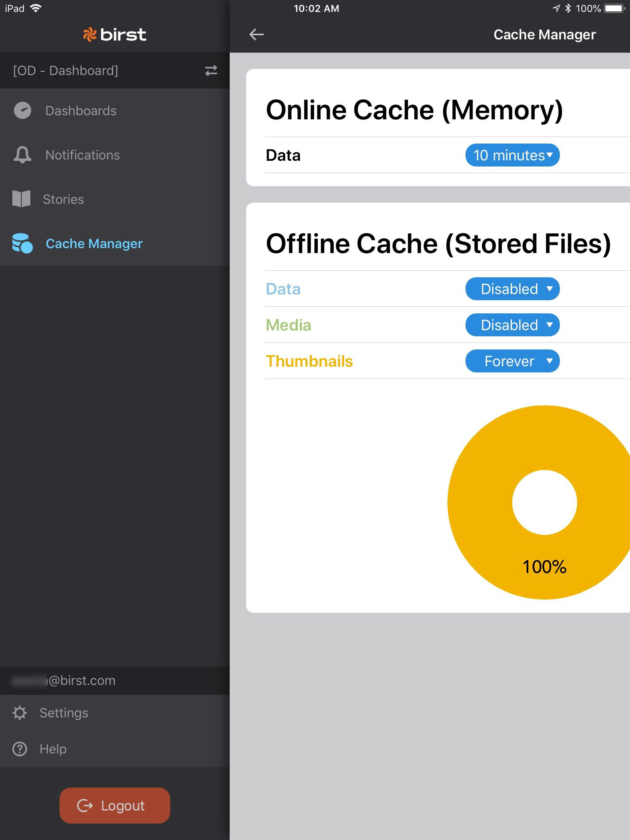630x840 pixels.
Task: Open the Online Cache Data duration dropdown
Action: point(512,155)
